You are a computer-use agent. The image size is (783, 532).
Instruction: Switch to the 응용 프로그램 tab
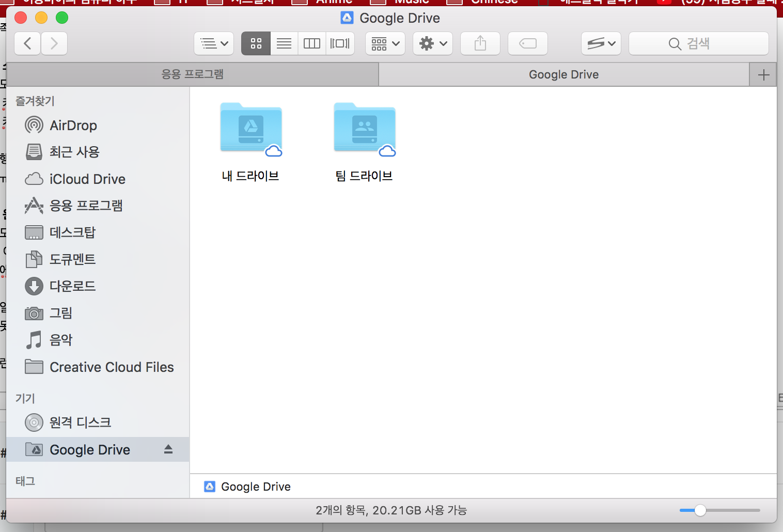192,74
